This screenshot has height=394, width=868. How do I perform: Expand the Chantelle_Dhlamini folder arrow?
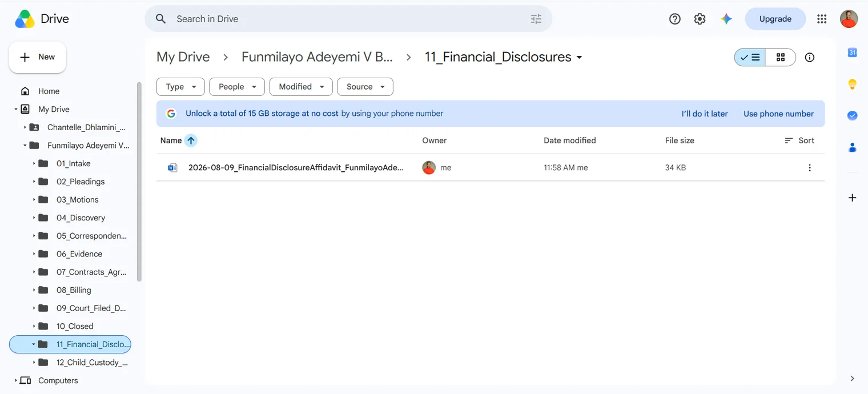[25, 127]
